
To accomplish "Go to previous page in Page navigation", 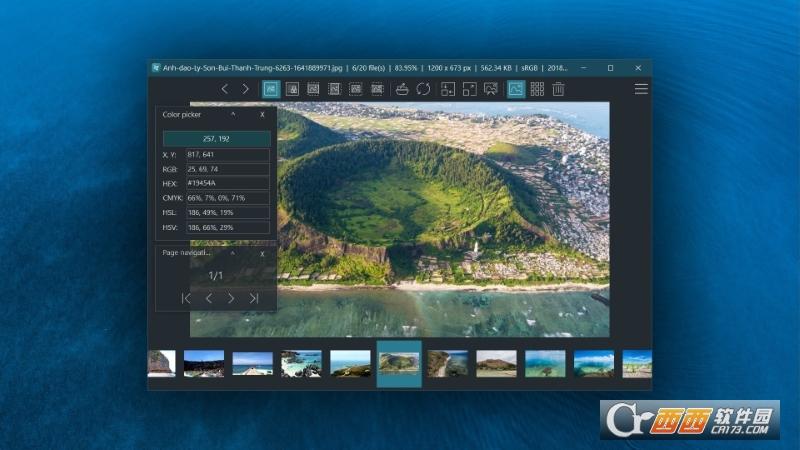I will tap(209, 298).
